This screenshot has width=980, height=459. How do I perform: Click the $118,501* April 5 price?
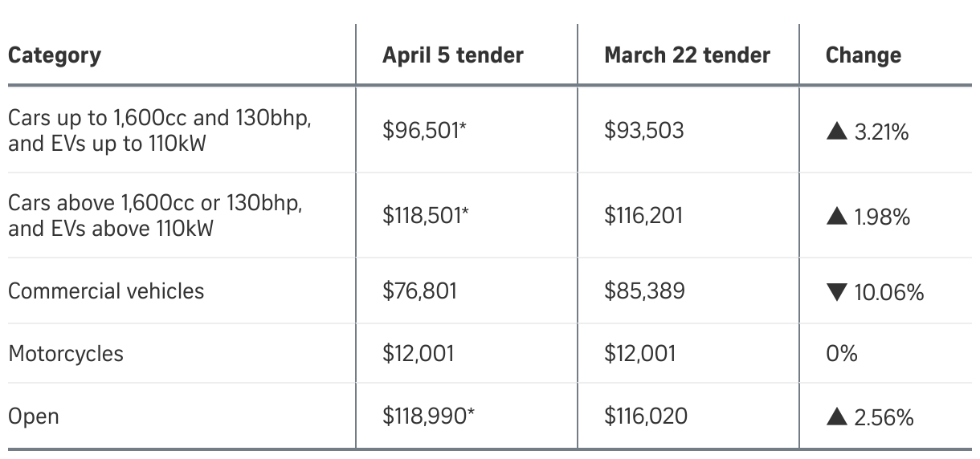coord(424,216)
